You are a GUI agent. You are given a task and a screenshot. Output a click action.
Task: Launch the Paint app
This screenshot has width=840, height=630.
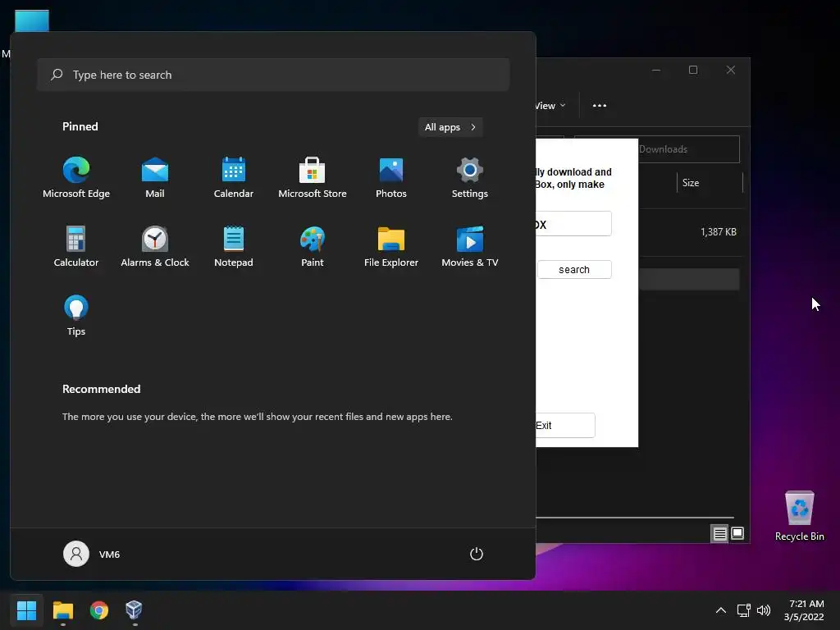[x=313, y=247]
